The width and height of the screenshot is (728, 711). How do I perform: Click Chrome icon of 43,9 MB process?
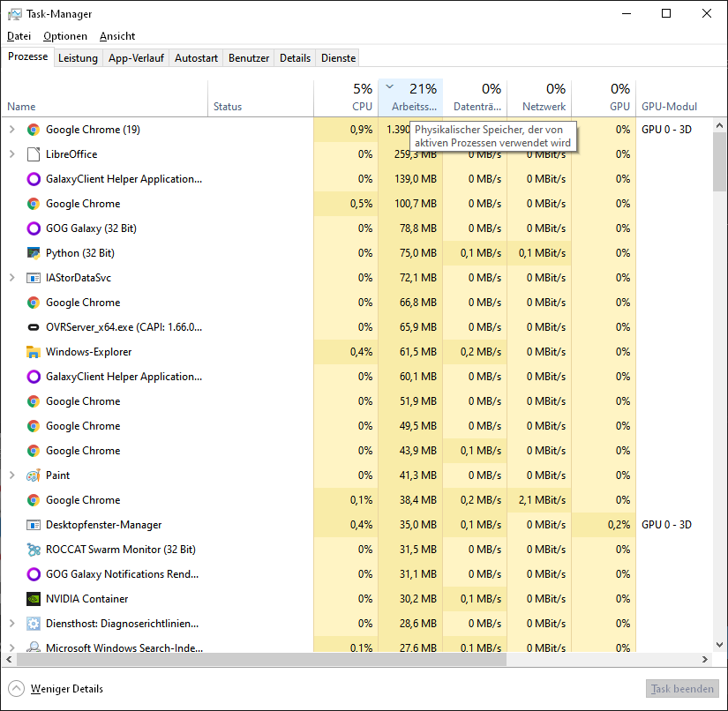point(33,451)
